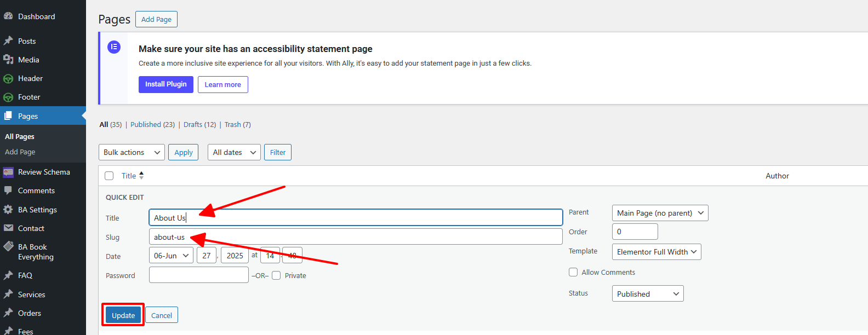This screenshot has width=868, height=335.
Task: Open the Add Page submenu item
Action: (20, 152)
